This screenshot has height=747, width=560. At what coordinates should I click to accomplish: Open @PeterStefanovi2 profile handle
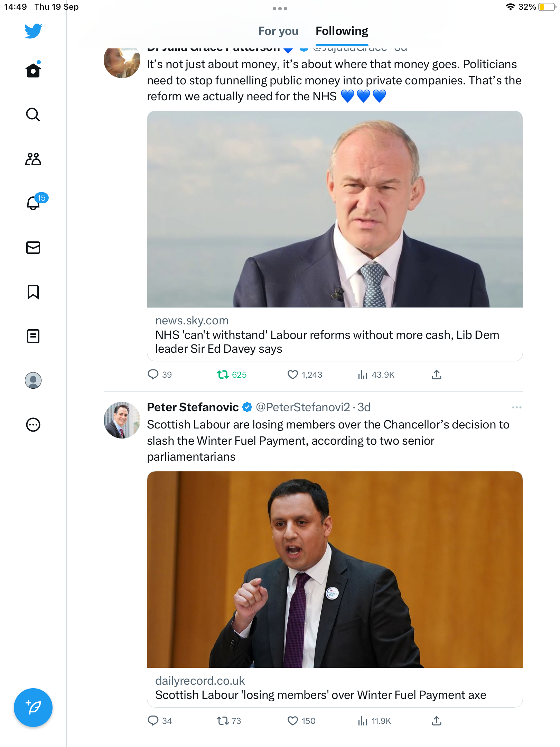click(303, 407)
